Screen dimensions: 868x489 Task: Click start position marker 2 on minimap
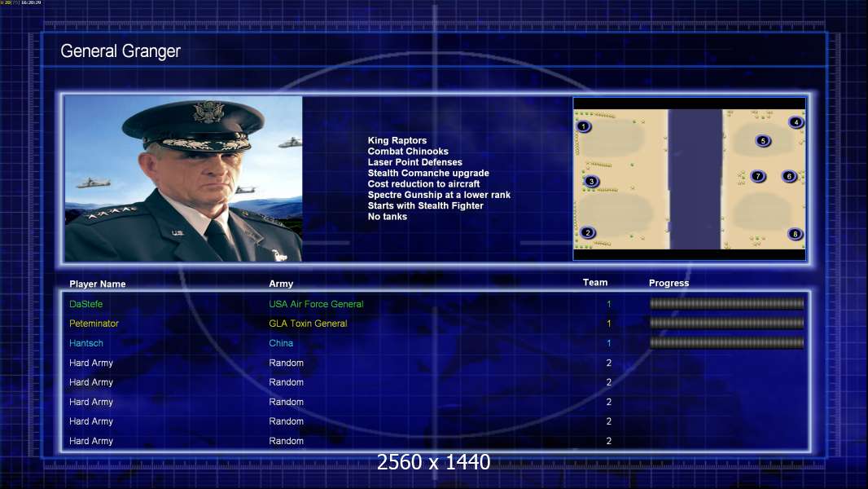point(588,232)
